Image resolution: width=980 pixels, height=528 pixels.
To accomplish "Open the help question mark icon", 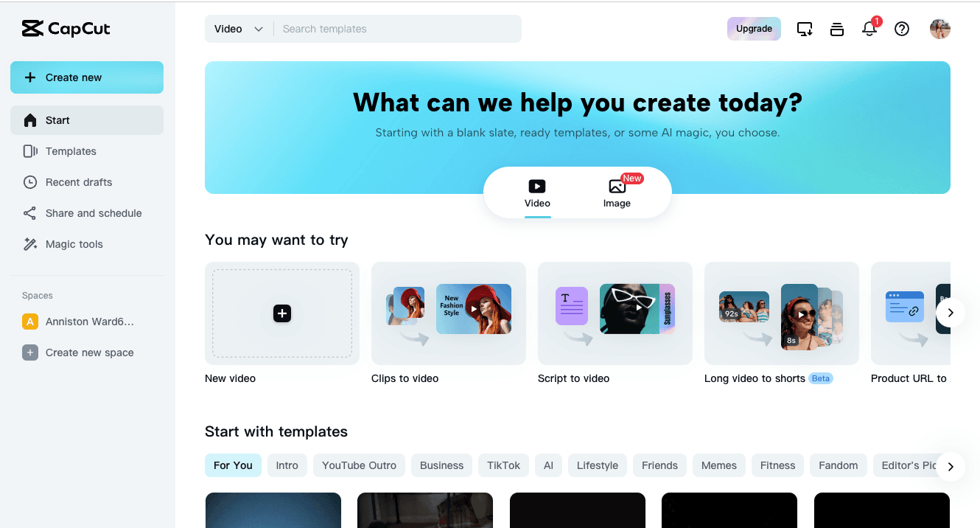I will pyautogui.click(x=902, y=29).
